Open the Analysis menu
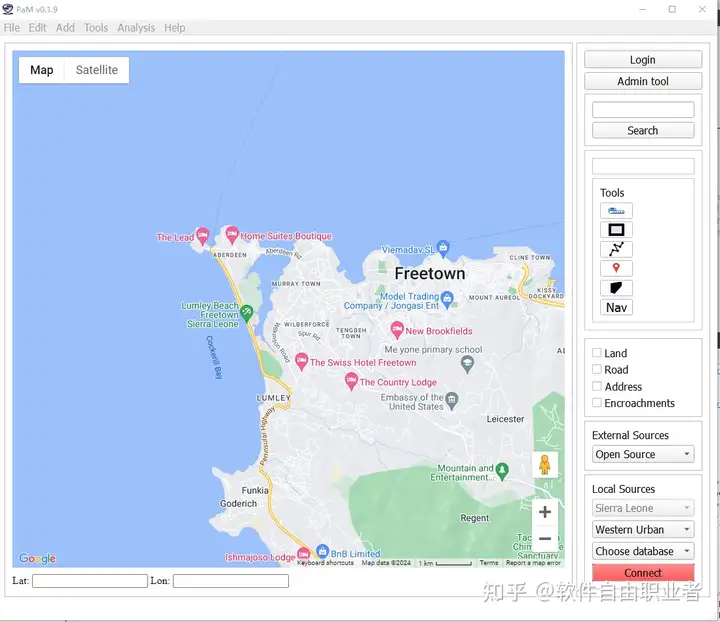This screenshot has height=622, width=720. click(136, 28)
